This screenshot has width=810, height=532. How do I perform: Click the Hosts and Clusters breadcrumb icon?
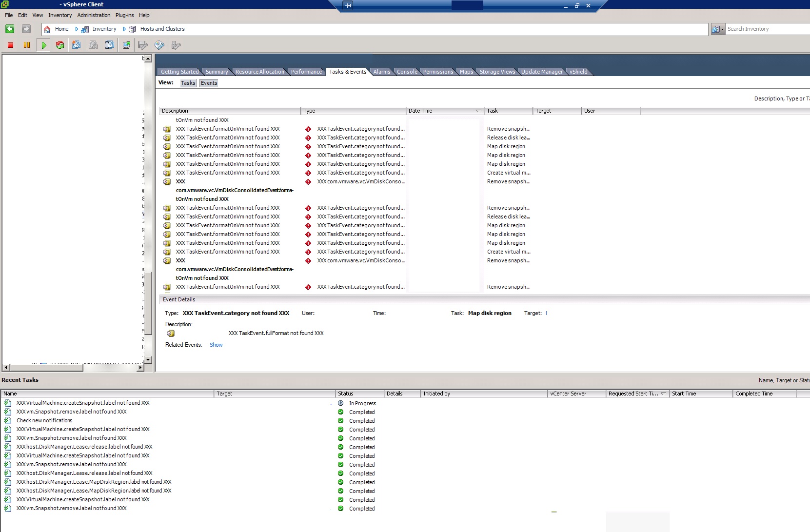point(132,29)
